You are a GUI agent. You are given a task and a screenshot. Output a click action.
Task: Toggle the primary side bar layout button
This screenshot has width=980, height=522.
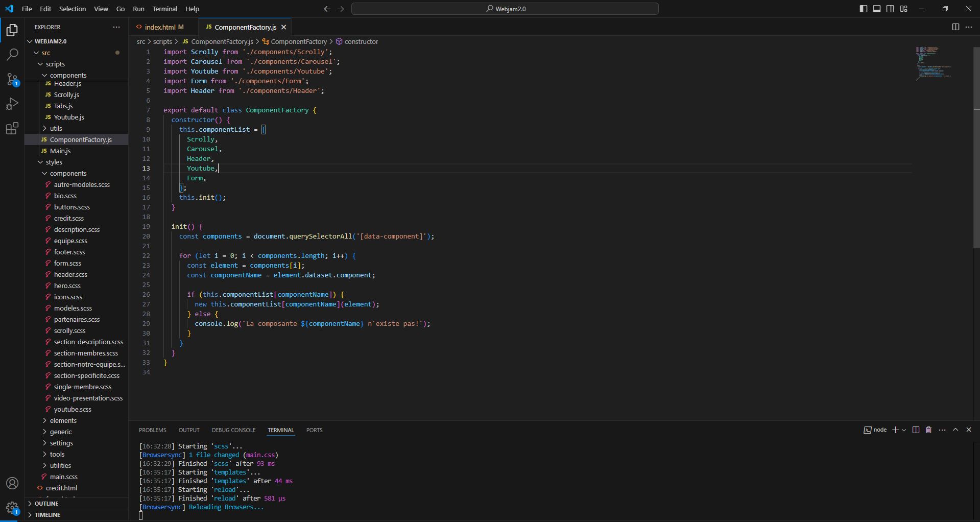click(864, 9)
